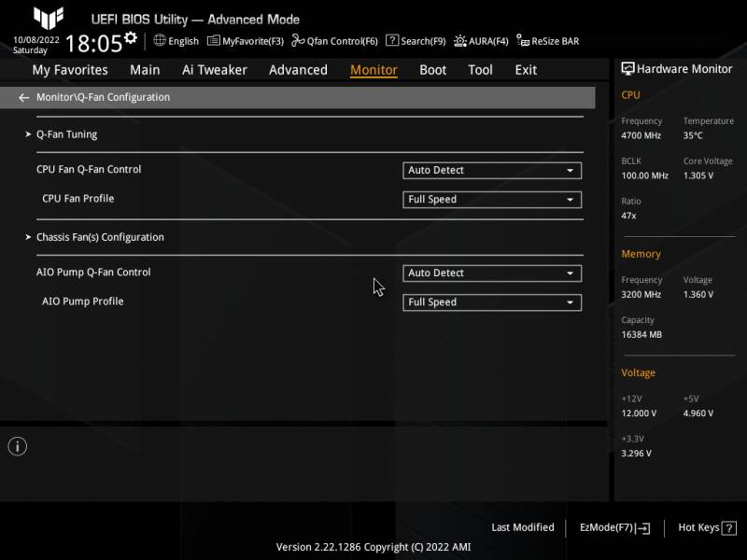The width and height of the screenshot is (747, 560).
Task: Click Version 2.22.1286 copyright text
Action: click(x=373, y=547)
